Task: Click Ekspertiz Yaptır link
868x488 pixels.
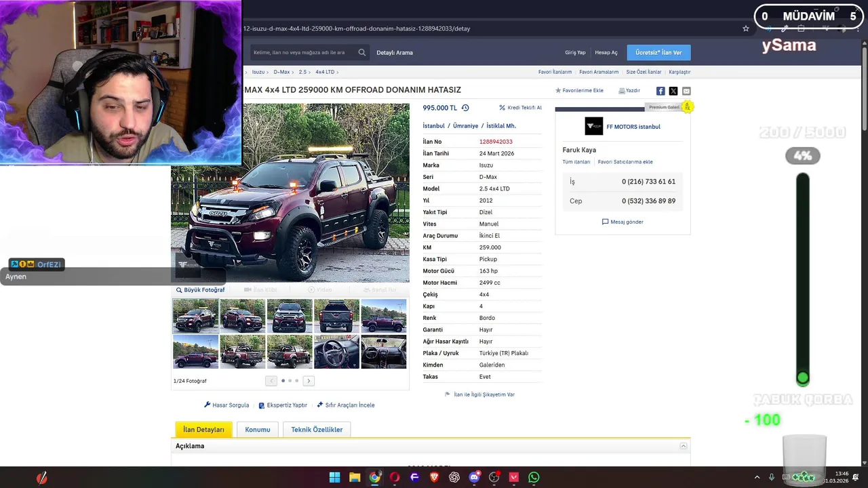Action: tap(283, 405)
